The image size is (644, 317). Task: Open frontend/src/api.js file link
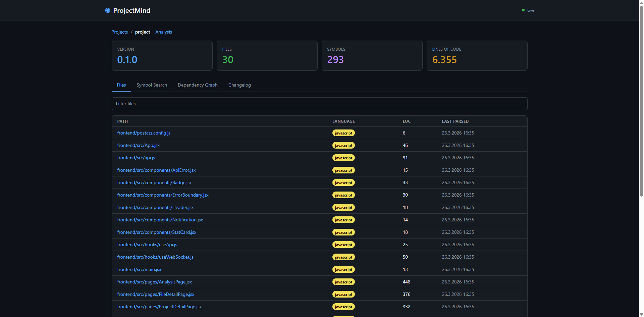click(x=136, y=158)
